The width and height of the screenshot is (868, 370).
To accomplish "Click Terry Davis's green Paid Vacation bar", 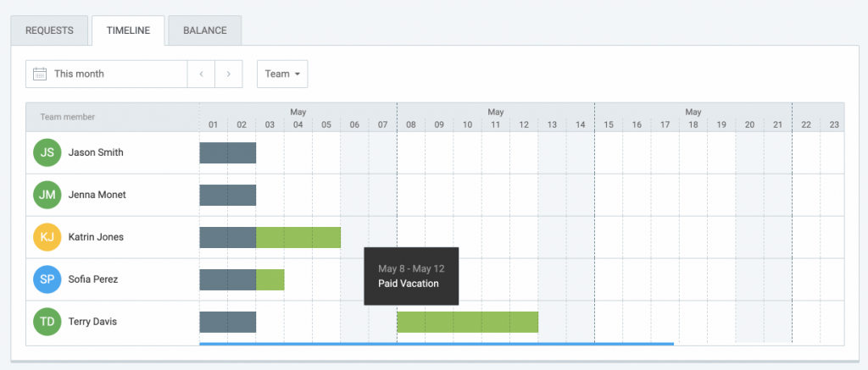I will tap(468, 322).
